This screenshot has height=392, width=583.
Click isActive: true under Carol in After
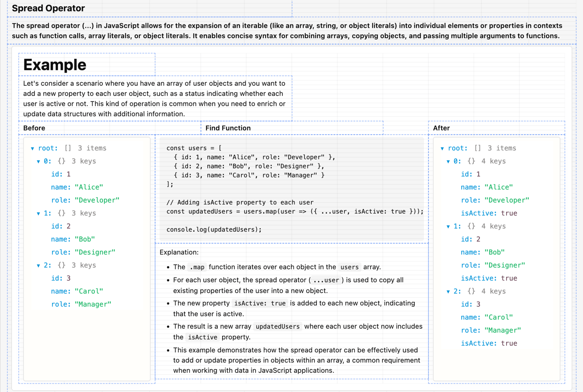[x=489, y=343]
